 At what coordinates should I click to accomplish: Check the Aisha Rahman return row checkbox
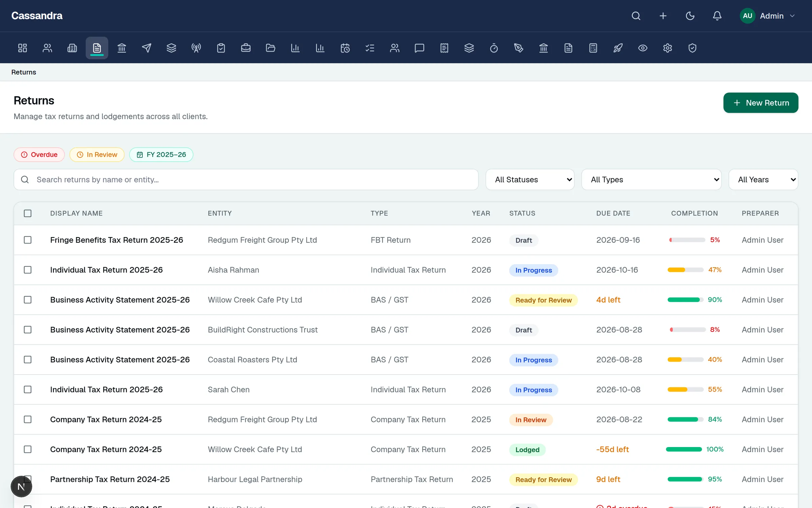[x=28, y=270]
